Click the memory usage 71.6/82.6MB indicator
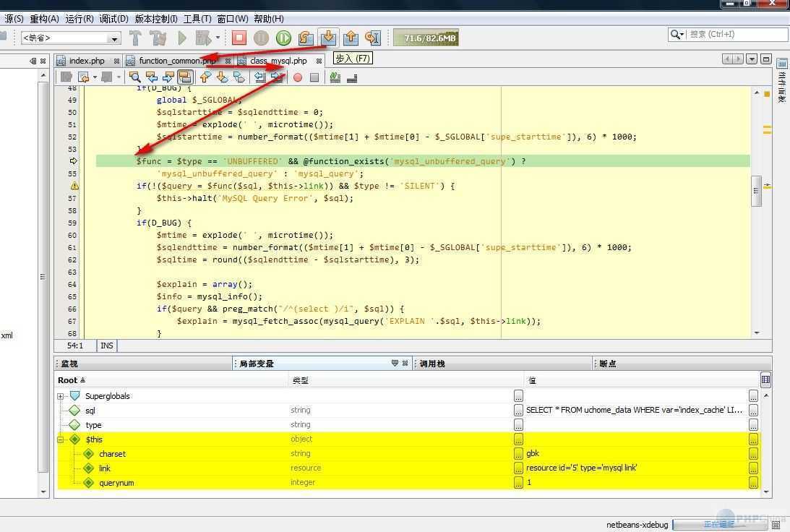This screenshot has height=532, width=790. click(426, 38)
